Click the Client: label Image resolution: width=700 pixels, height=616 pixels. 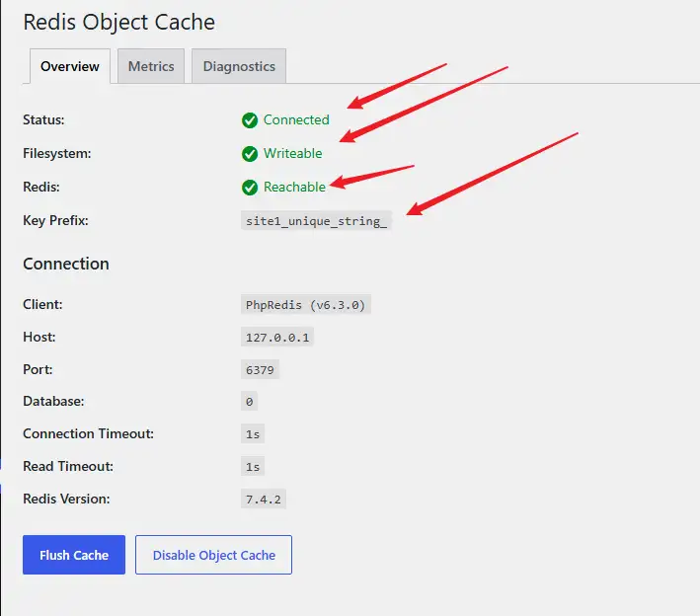pos(42,304)
